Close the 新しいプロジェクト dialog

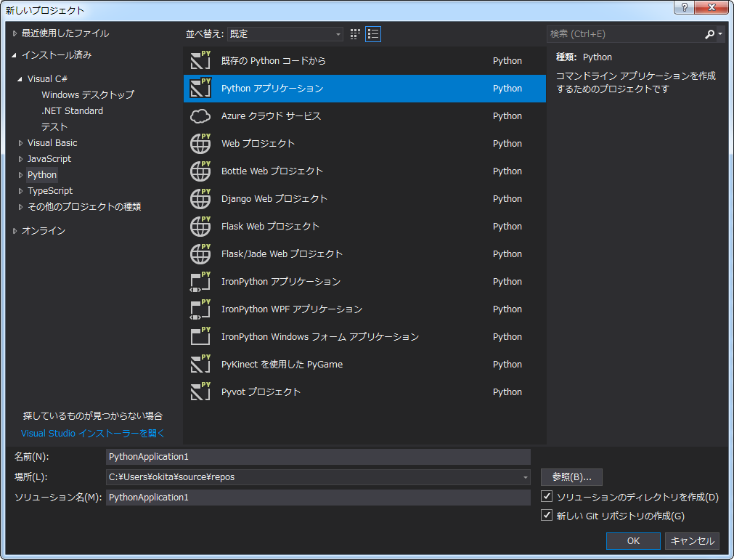point(712,7)
